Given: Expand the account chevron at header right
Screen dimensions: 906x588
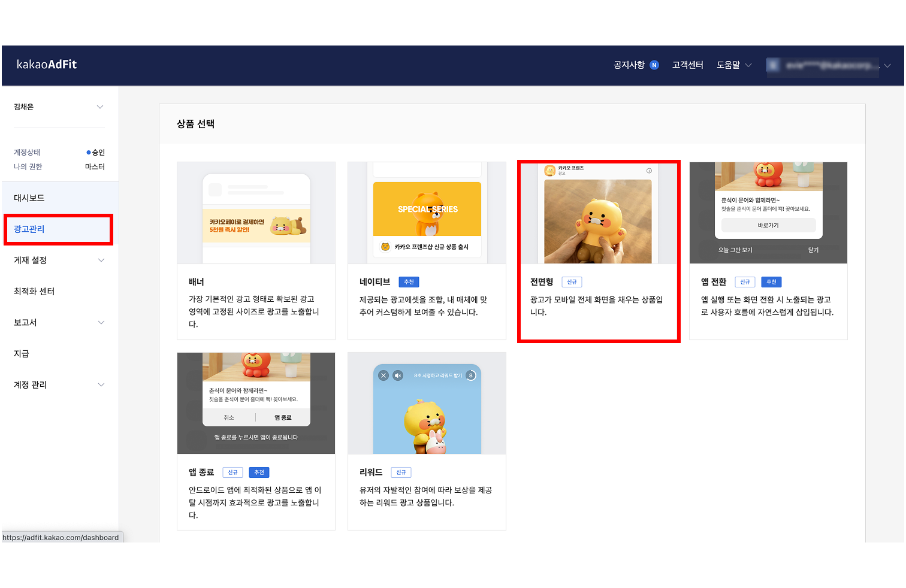Looking at the screenshot, I should 887,66.
